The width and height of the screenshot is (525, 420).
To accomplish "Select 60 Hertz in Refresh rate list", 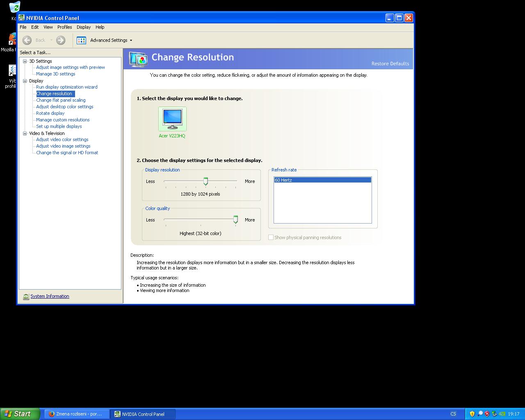I will coord(322,180).
